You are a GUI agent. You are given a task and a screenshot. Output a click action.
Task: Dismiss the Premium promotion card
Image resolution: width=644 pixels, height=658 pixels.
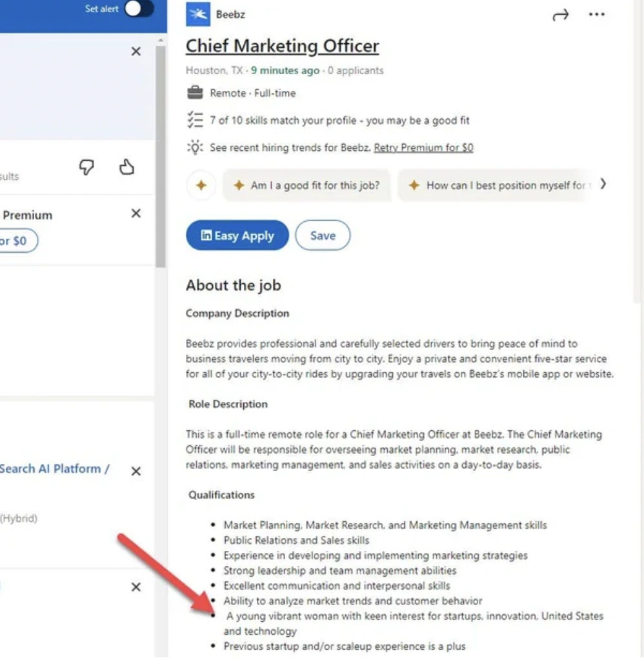coord(136,214)
